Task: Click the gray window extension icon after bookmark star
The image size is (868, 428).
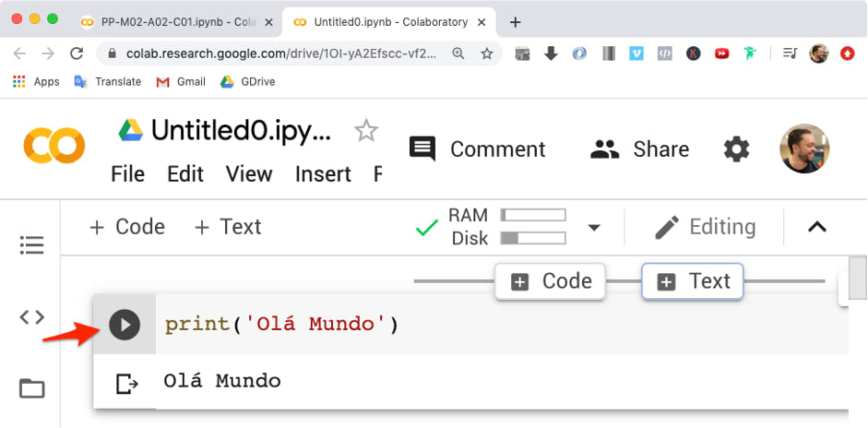Action: pyautogui.click(x=523, y=53)
